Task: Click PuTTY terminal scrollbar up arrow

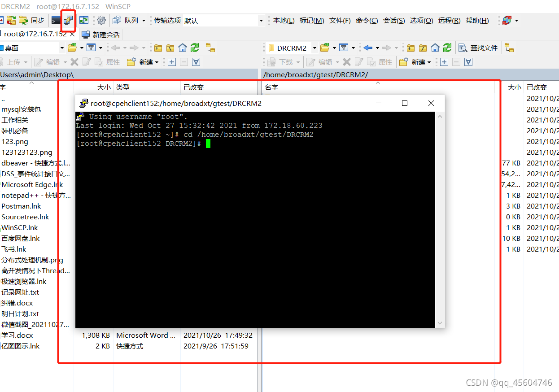Action: 440,117
